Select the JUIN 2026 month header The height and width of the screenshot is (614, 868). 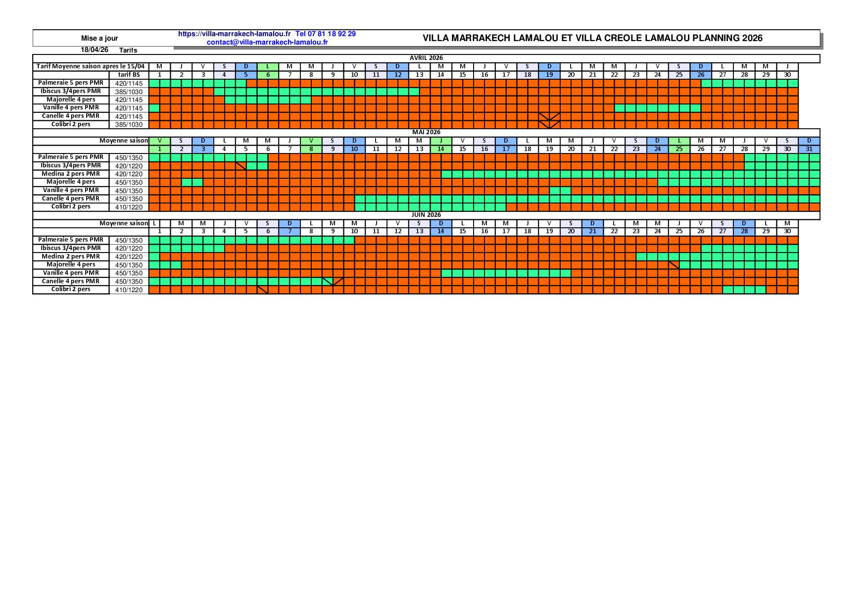coord(426,215)
